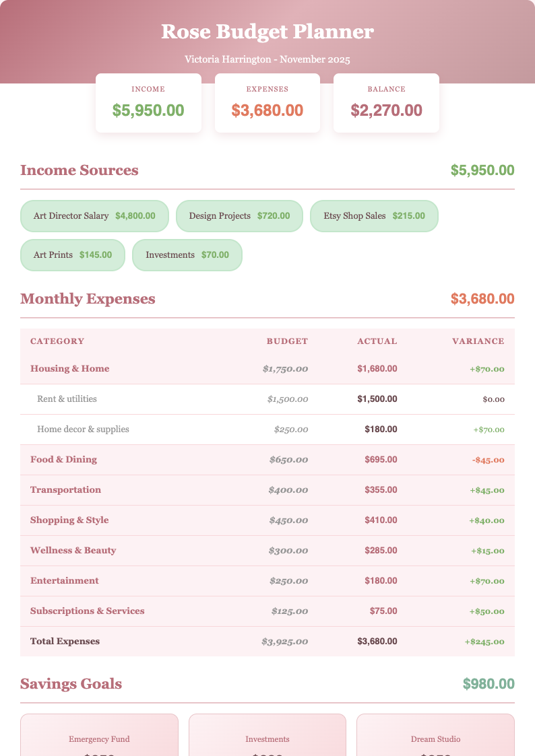Click the Shopping & Style variance +$40.00
Screen dimensions: 535x756
pos(486,520)
